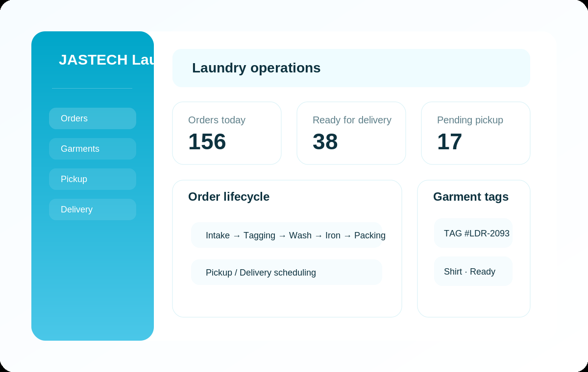Screen dimensions: 588x372
Task: Click the Order lifecycle heading
Action: [229, 197]
